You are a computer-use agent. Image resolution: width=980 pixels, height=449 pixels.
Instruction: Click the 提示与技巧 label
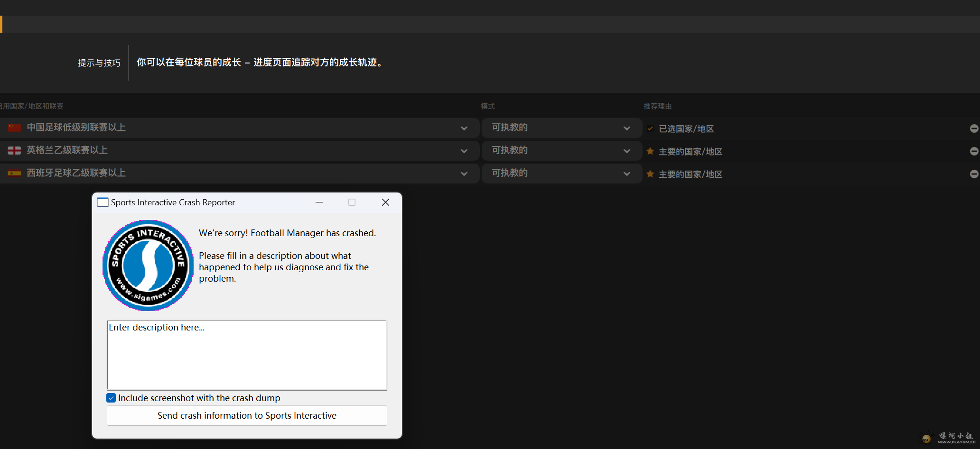[x=99, y=63]
